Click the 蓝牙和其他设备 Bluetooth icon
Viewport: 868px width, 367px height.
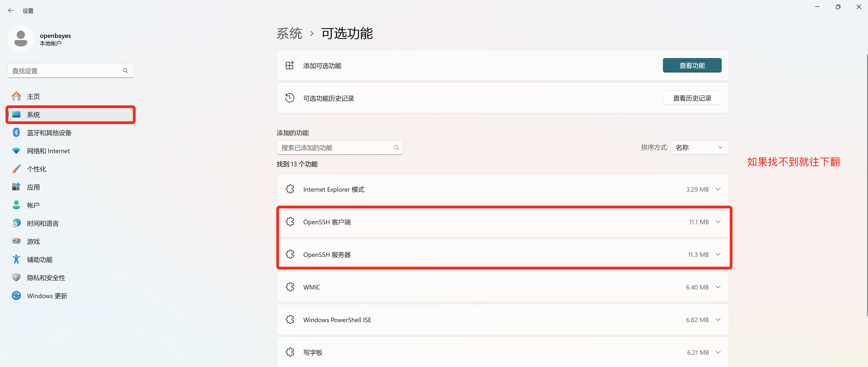click(16, 133)
